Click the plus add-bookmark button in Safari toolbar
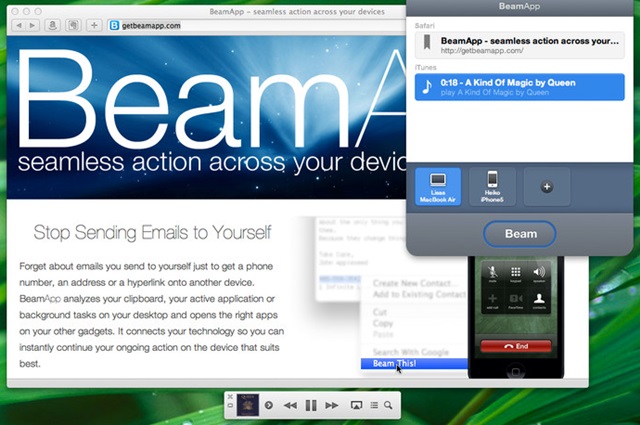Viewport: 640px width, 425px height. point(94,25)
